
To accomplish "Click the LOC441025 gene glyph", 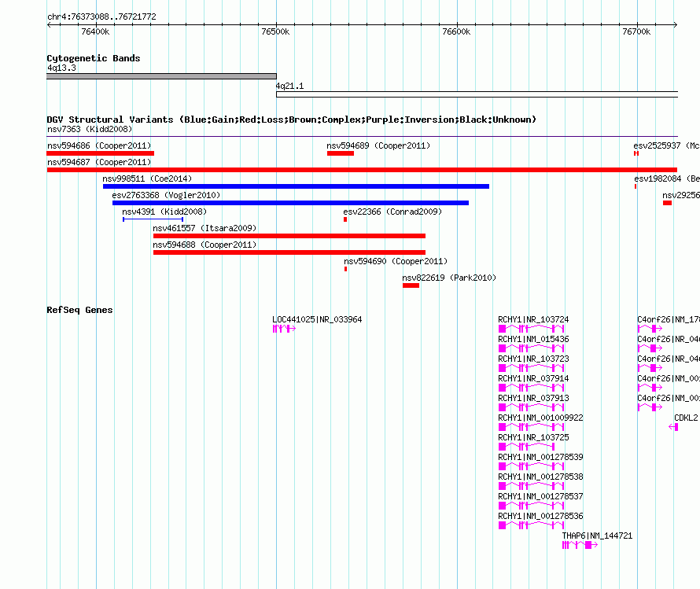I will 284,329.
